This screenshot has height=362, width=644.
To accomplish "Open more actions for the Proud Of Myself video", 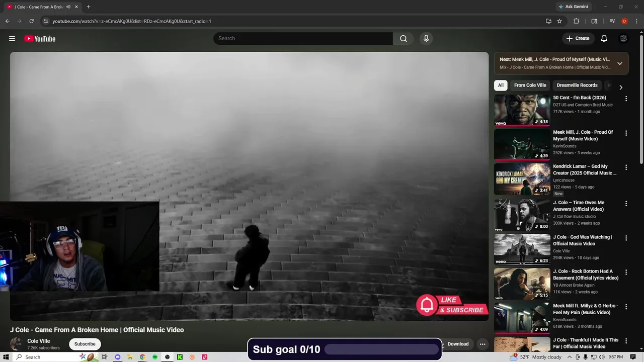I will pos(626,133).
